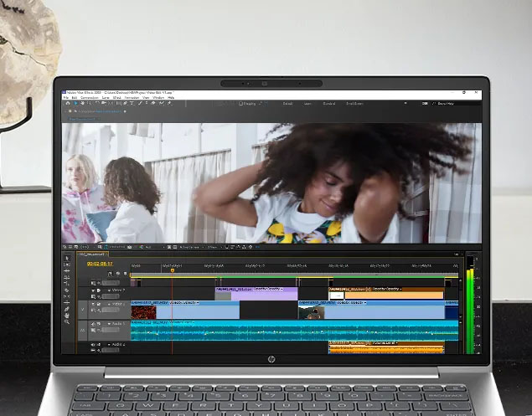Switch to the Small Screen workspace
Screen dimensions: 532x416
354,104
